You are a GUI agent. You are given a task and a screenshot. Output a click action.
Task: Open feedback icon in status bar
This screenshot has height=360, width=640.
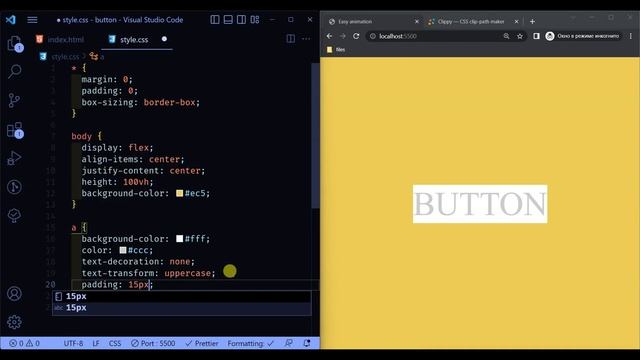click(x=289, y=343)
